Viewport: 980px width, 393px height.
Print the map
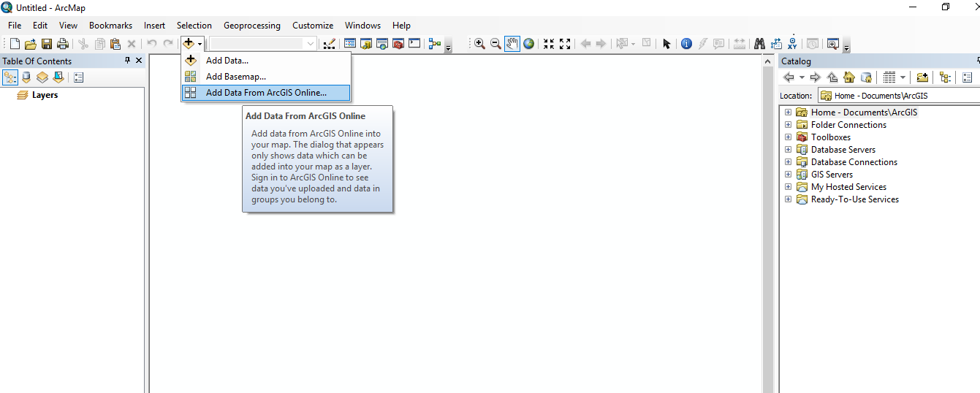(x=63, y=44)
